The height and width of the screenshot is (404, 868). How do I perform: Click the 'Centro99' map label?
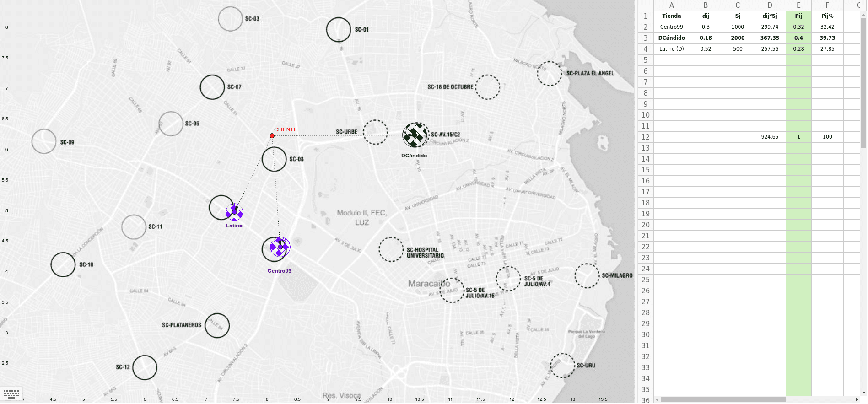(x=280, y=271)
